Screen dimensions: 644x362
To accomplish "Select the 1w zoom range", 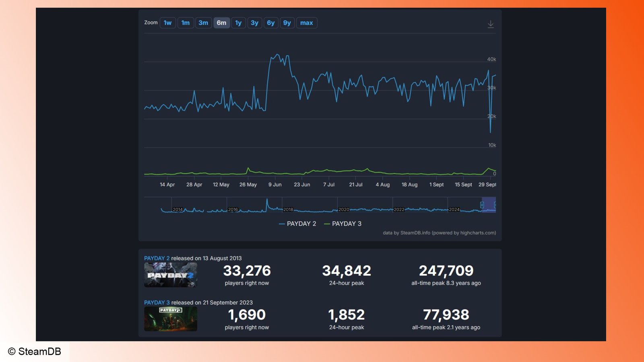I will (168, 23).
